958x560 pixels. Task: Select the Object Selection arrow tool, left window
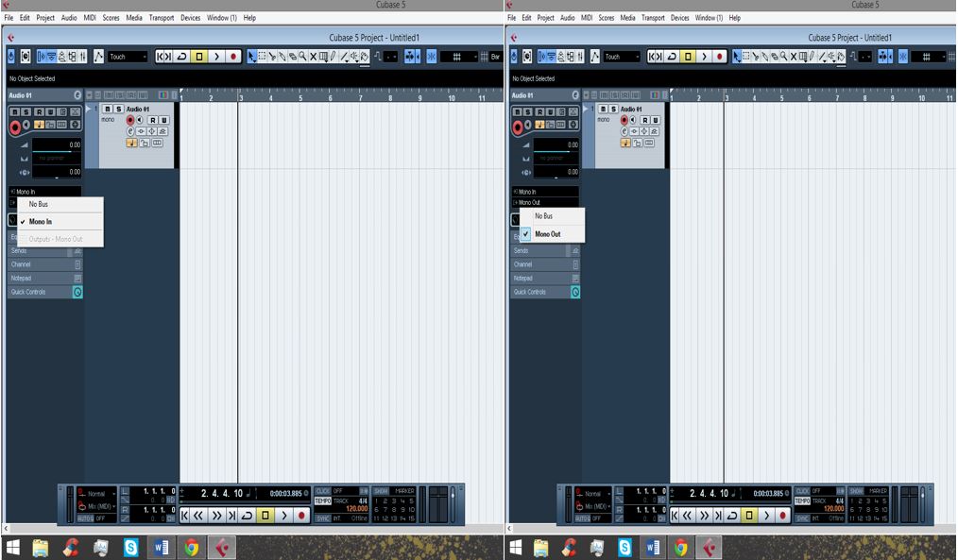click(x=251, y=56)
